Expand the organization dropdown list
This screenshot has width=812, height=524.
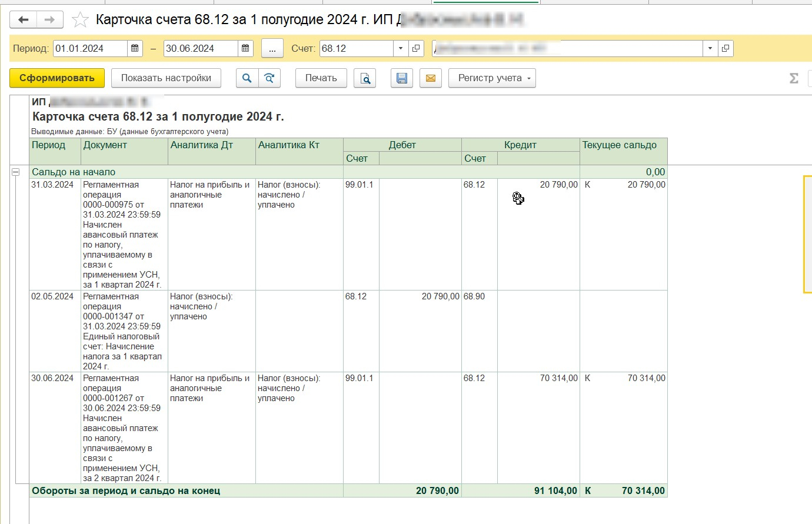pyautogui.click(x=710, y=49)
